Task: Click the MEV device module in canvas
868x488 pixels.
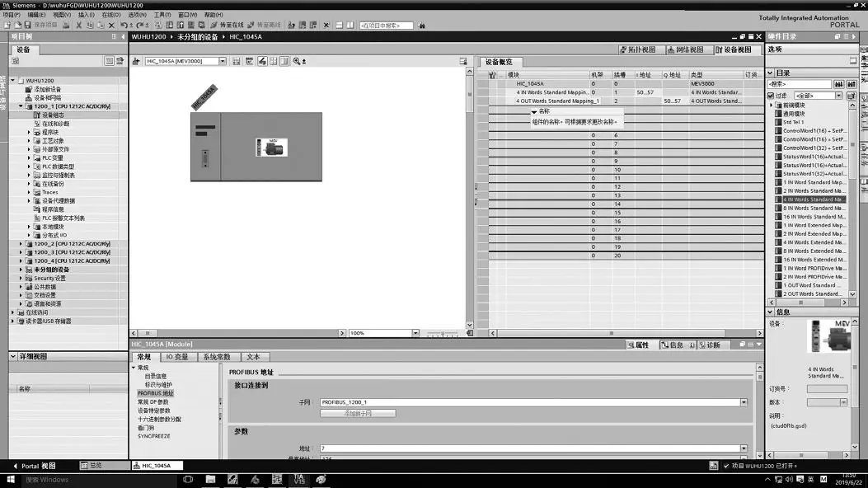Action: pyautogui.click(x=271, y=148)
